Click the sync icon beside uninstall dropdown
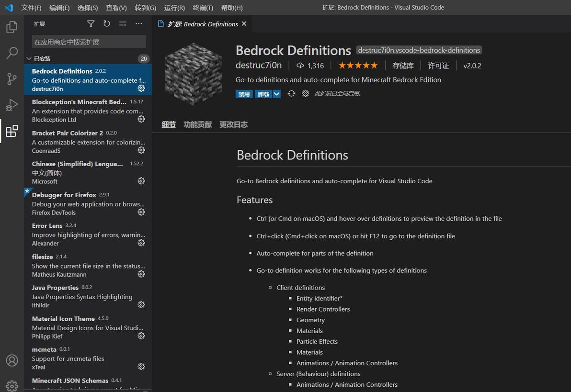Screen dimensions: 571x392 point(291,94)
